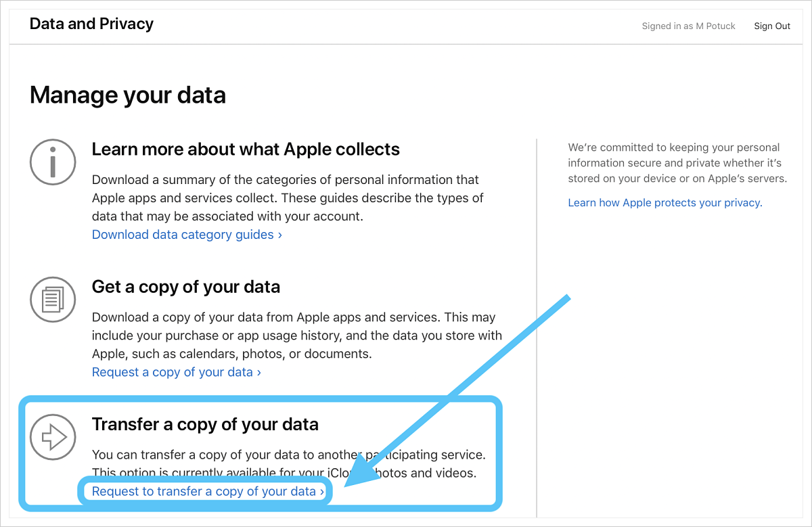Click the circled right-arrow transfer icon
Screen dimensions: 812x527
point(53,437)
